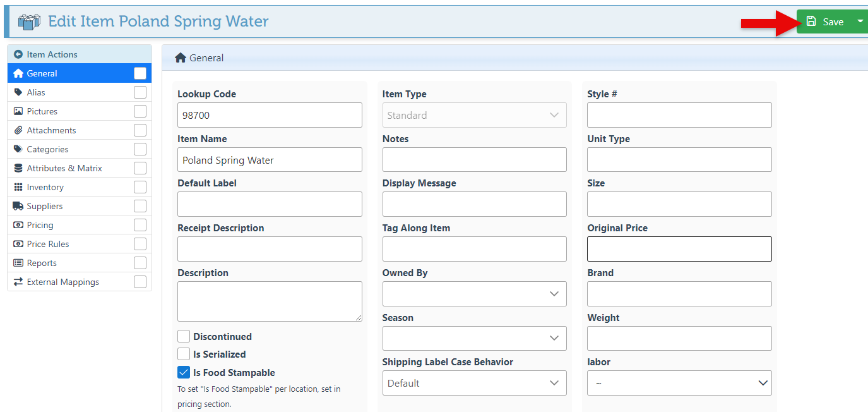Screen dimensions: 868x412
Task: Open the Owned By dropdown
Action: (x=474, y=294)
